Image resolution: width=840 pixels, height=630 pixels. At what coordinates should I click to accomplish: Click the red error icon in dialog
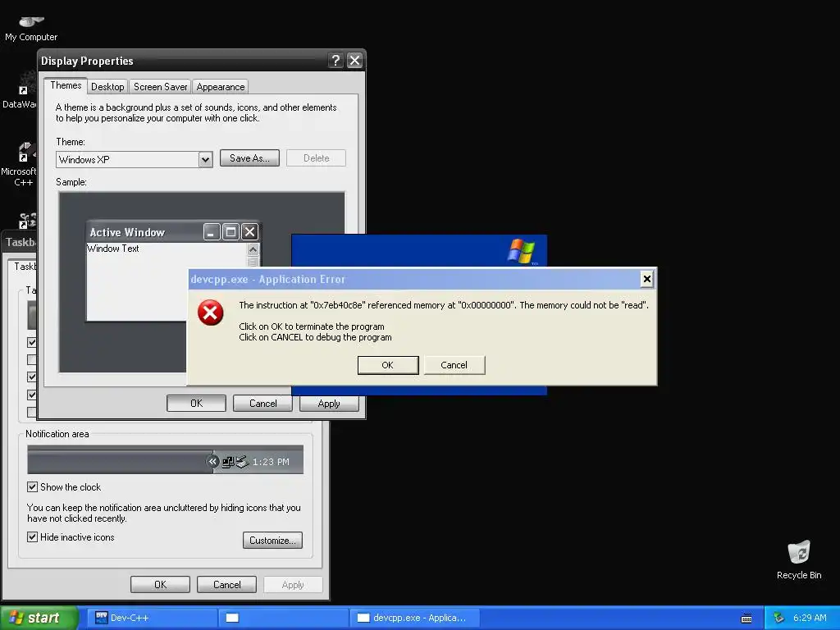click(x=211, y=313)
